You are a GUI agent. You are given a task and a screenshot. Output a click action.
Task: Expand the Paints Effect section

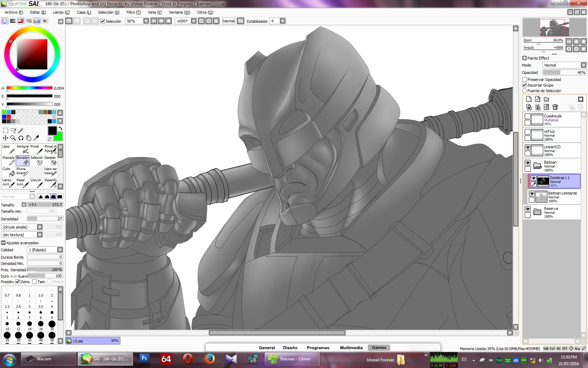coord(524,58)
